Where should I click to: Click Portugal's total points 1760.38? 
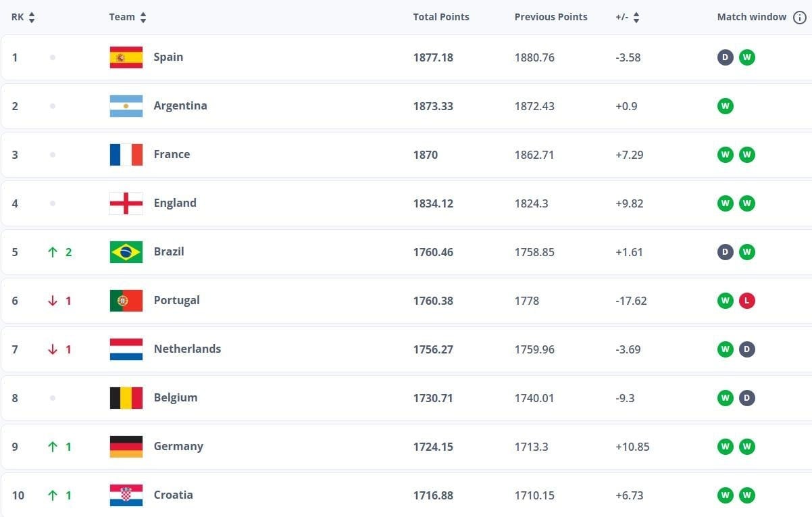pos(433,301)
